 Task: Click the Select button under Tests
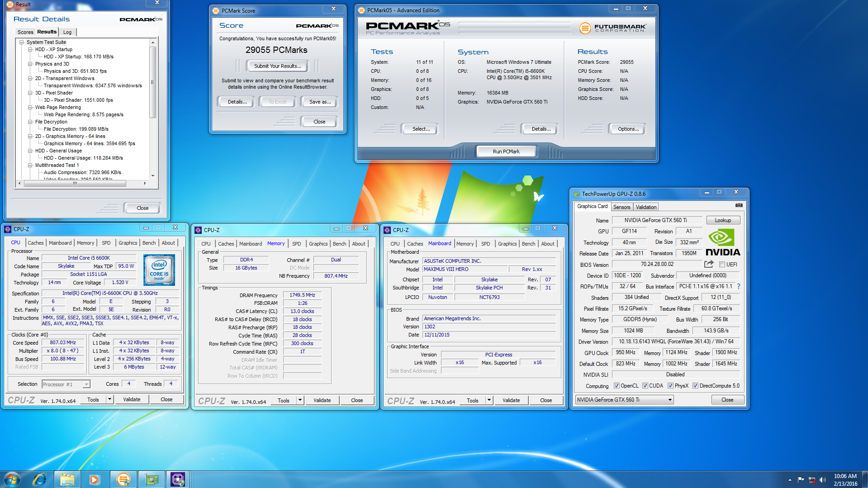421,129
